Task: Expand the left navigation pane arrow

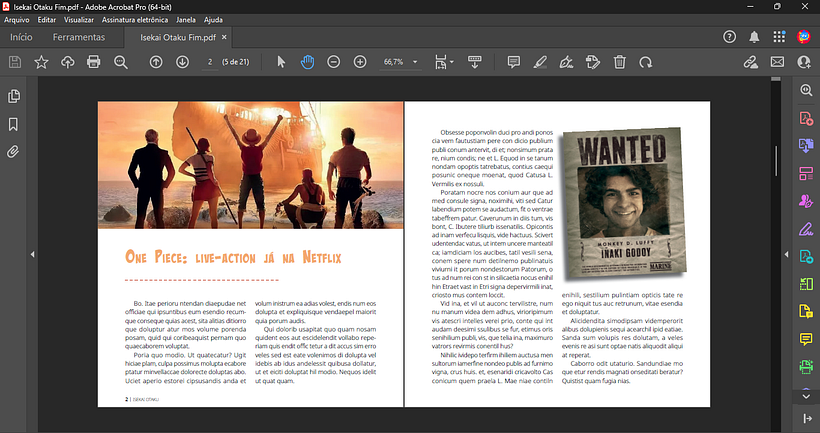Action: pos(32,254)
